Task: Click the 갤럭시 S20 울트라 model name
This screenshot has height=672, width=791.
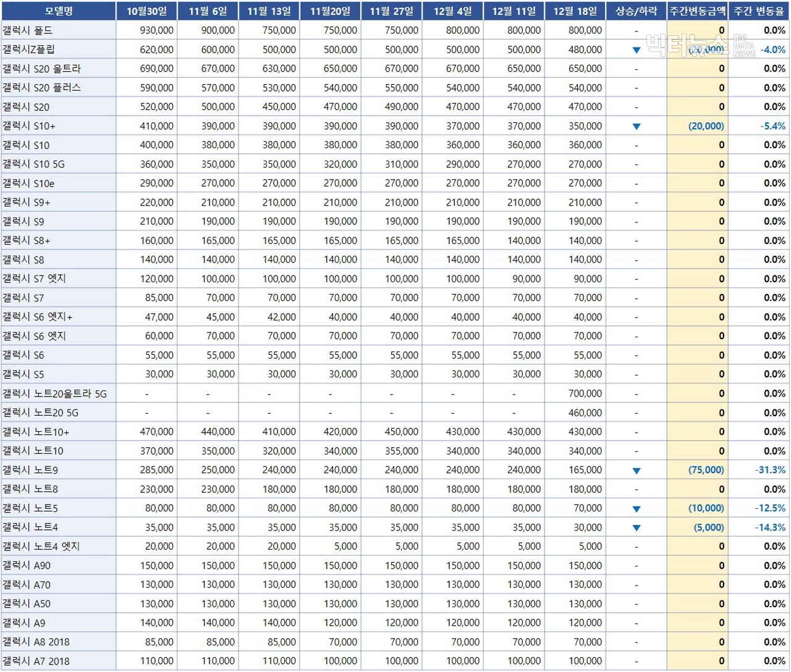Action: [41, 69]
